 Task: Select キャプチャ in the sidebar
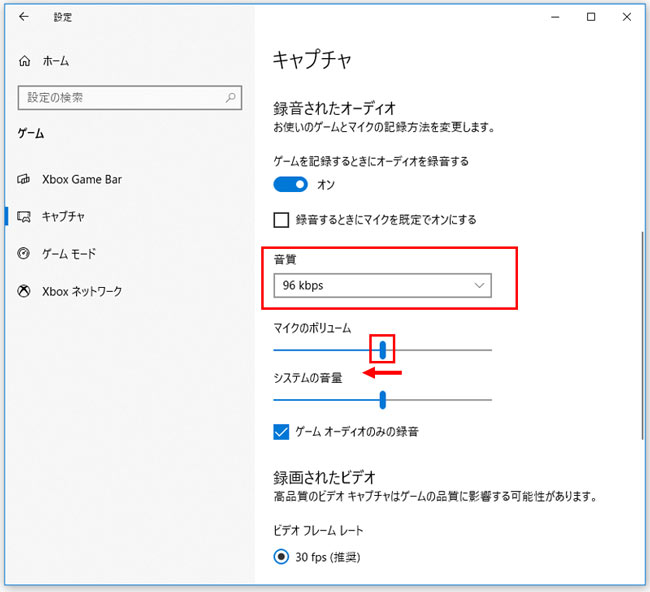tap(63, 216)
